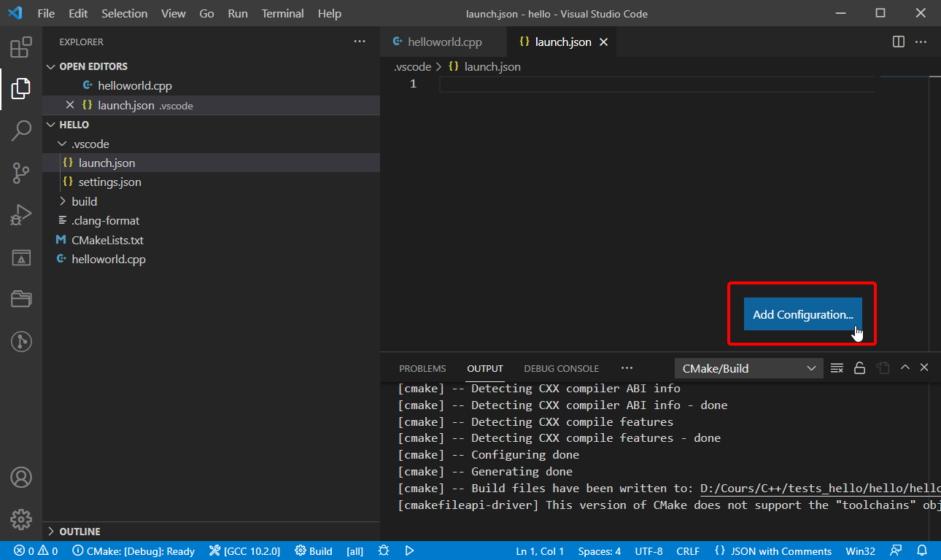This screenshot has width=941, height=560.
Task: Click the Add Configuration... button
Action: (x=803, y=314)
